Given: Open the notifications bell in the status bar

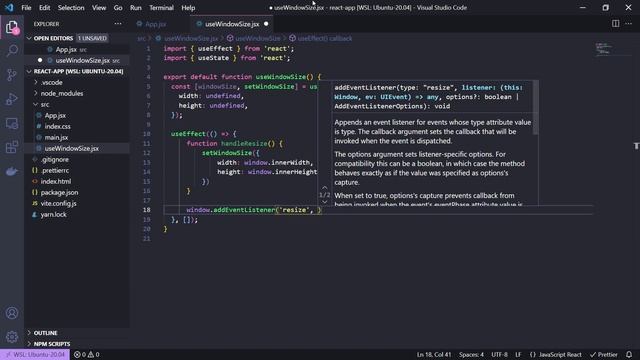Looking at the screenshot, I should [x=629, y=354].
